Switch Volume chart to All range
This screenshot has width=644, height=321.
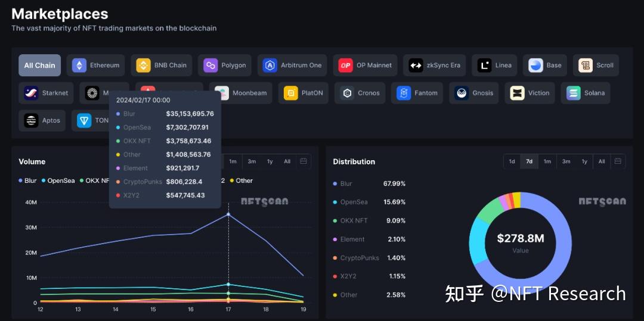(x=287, y=161)
